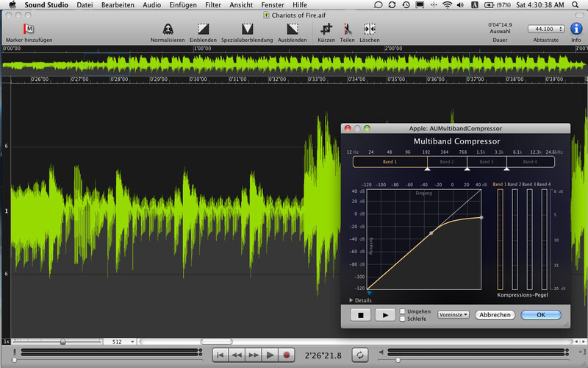The width and height of the screenshot is (588, 368).
Task: Click the Band 2/Band 3 crossover triangle handle
Action: [467, 169]
